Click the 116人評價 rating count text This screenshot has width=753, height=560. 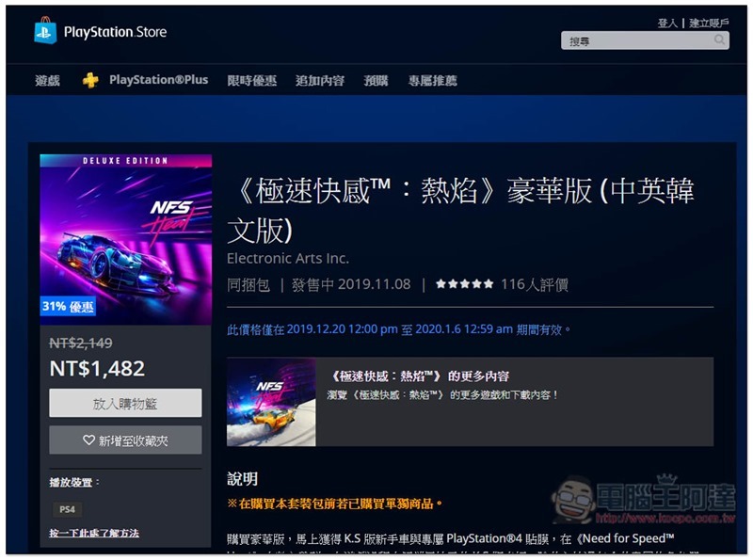[x=535, y=285]
